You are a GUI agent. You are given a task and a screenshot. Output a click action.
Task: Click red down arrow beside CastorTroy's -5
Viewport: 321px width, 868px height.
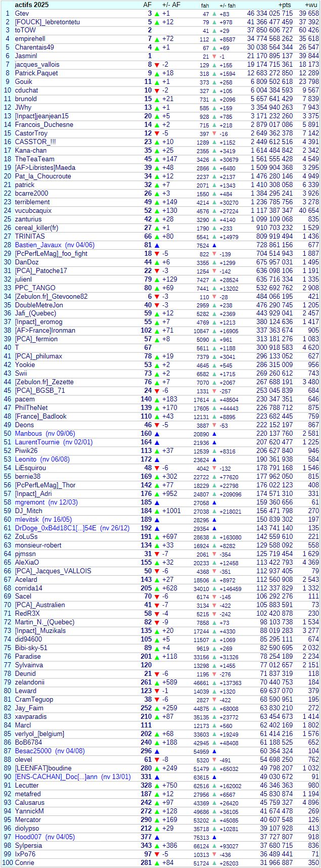coord(157,134)
